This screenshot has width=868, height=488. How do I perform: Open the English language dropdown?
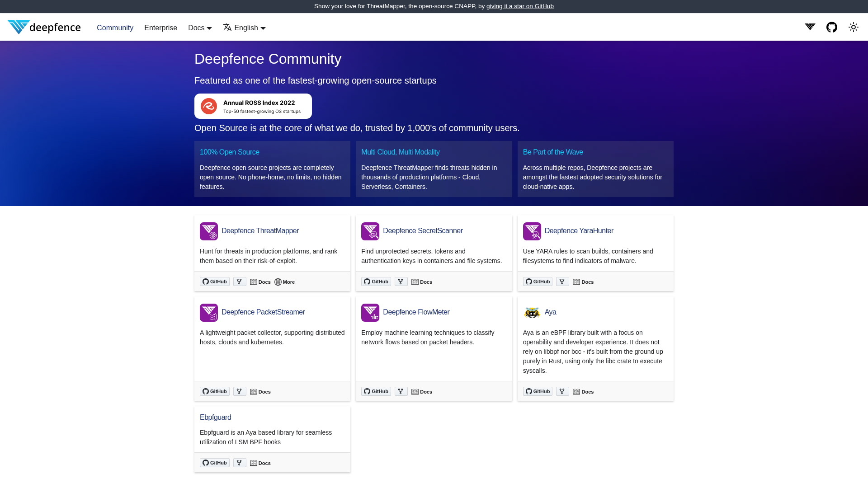coord(244,28)
